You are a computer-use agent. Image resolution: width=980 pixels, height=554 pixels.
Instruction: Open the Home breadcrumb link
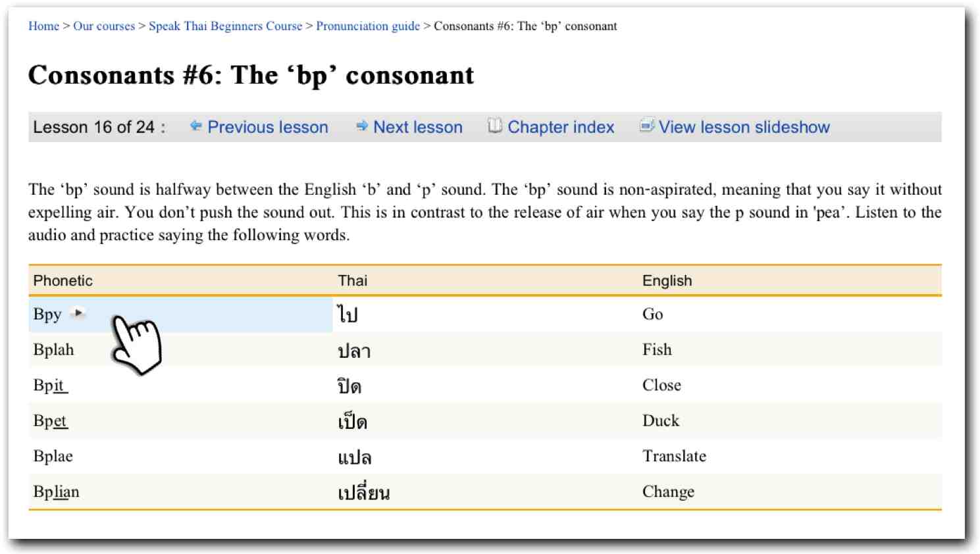coord(43,26)
